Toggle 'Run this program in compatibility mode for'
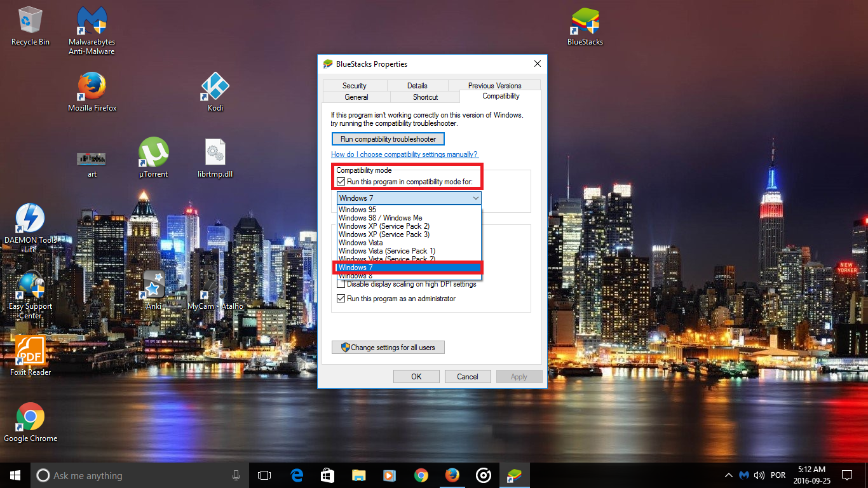The image size is (868, 488). pos(342,182)
